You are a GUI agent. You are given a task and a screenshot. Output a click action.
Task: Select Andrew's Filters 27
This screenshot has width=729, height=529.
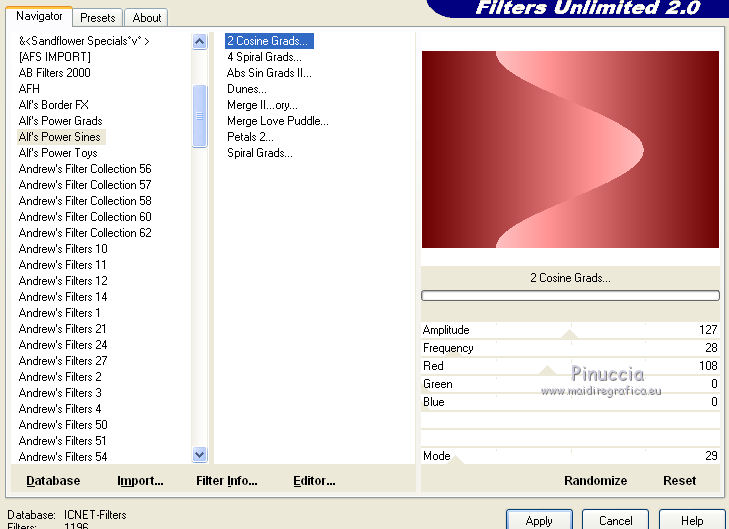[63, 361]
